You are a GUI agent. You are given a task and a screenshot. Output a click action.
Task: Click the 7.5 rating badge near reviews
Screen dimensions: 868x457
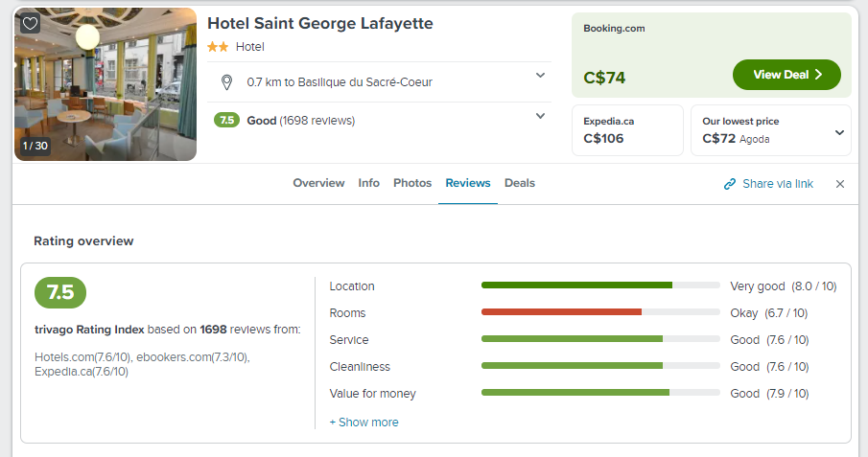pos(226,121)
